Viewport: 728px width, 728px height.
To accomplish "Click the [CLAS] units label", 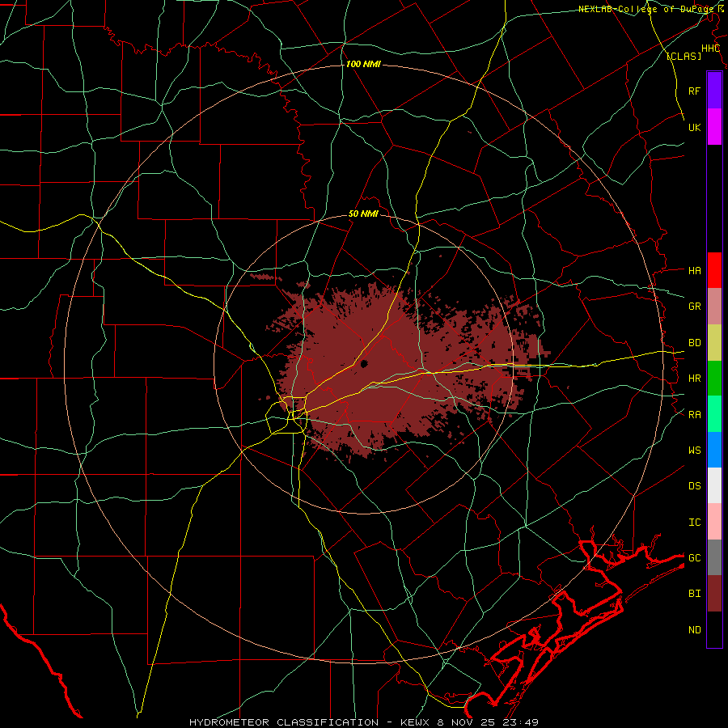I will click(x=684, y=57).
